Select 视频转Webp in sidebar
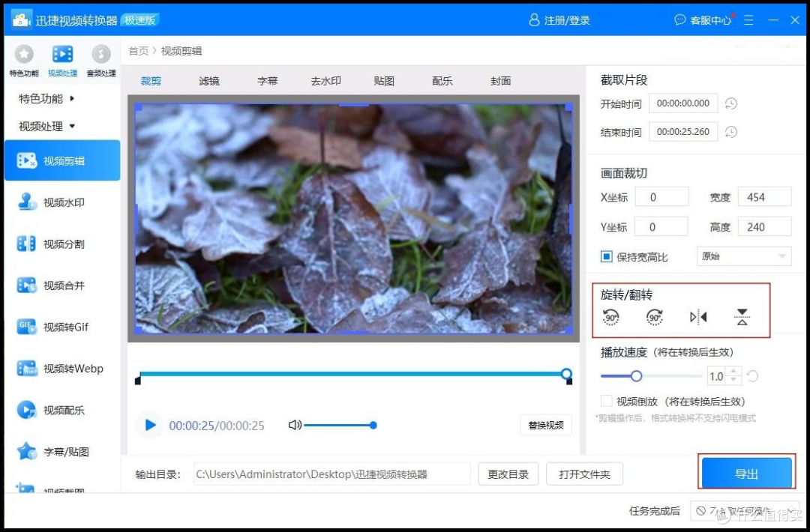This screenshot has width=810, height=532. tap(62, 369)
